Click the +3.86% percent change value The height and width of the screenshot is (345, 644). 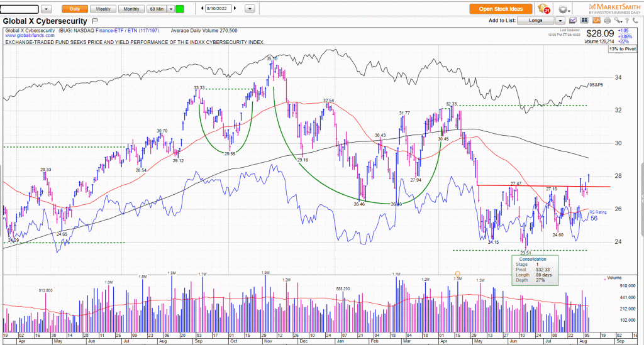tap(625, 36)
